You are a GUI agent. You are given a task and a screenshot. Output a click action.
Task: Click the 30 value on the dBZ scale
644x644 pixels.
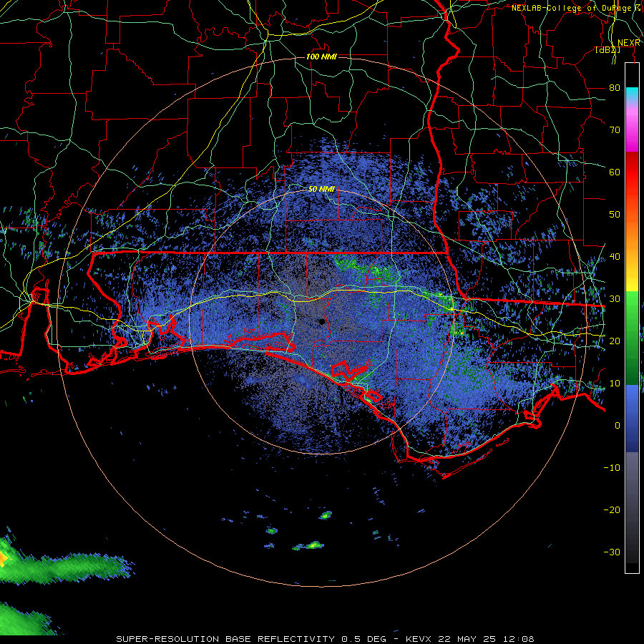coord(615,298)
